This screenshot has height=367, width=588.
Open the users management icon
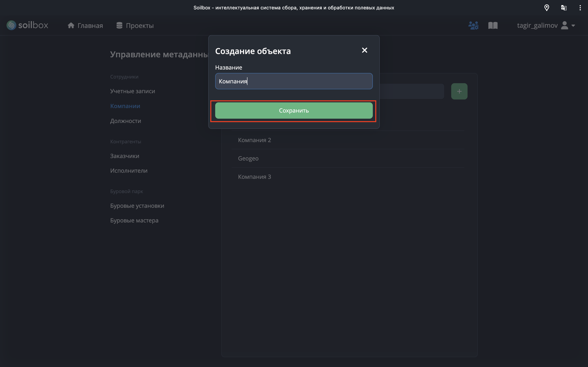pos(473,25)
